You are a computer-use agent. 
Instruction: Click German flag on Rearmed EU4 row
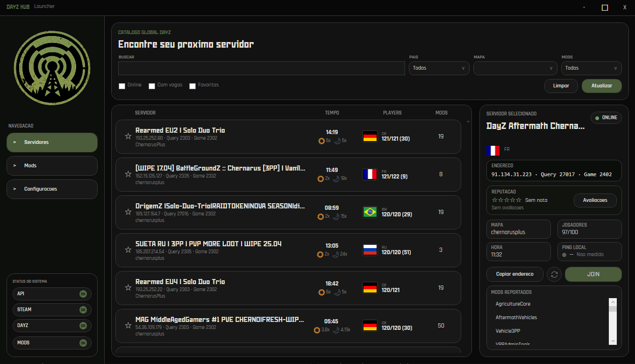(x=370, y=288)
